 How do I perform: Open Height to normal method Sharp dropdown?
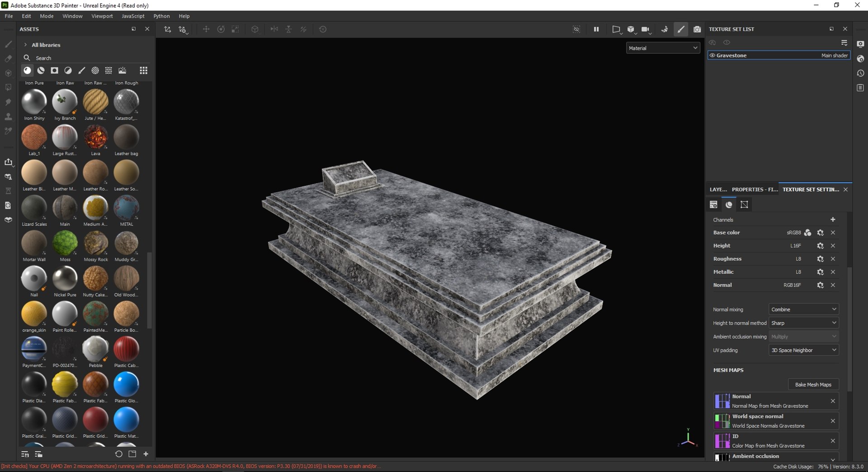(x=803, y=323)
